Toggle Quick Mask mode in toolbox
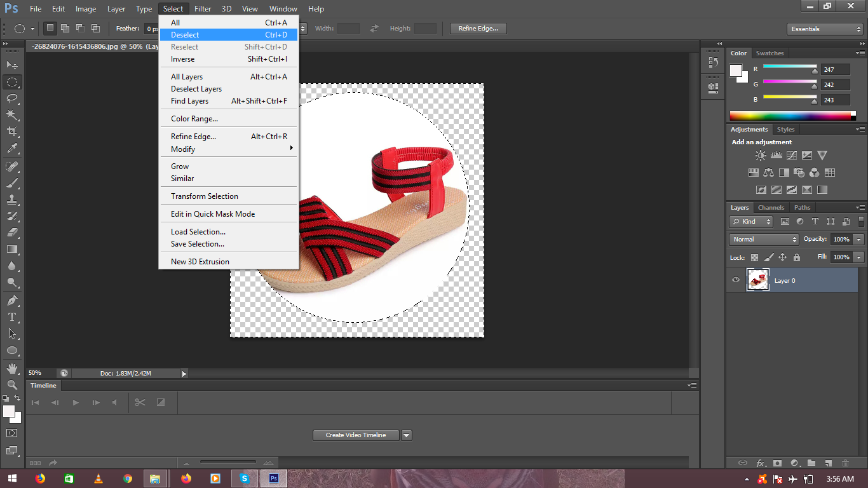This screenshot has width=868, height=488. 12,433
